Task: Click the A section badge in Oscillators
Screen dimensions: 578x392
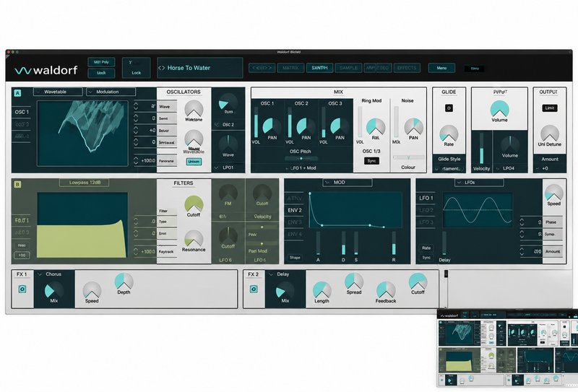Action: tap(17, 93)
